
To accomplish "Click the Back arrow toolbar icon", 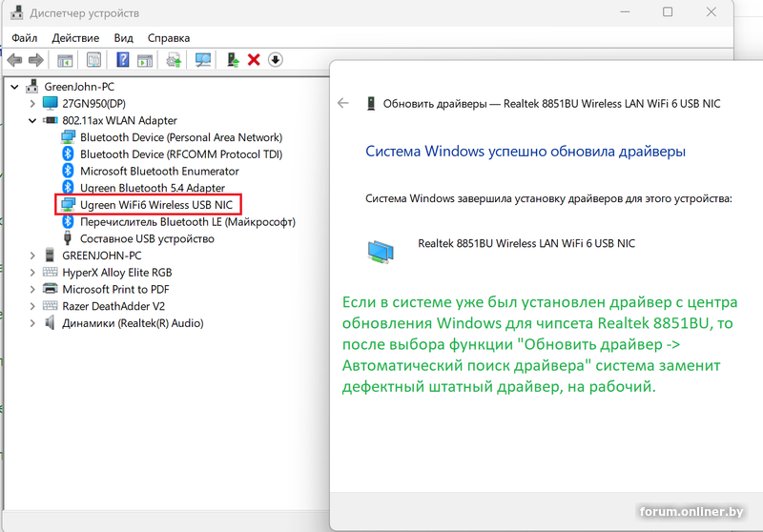I will pyautogui.click(x=14, y=60).
